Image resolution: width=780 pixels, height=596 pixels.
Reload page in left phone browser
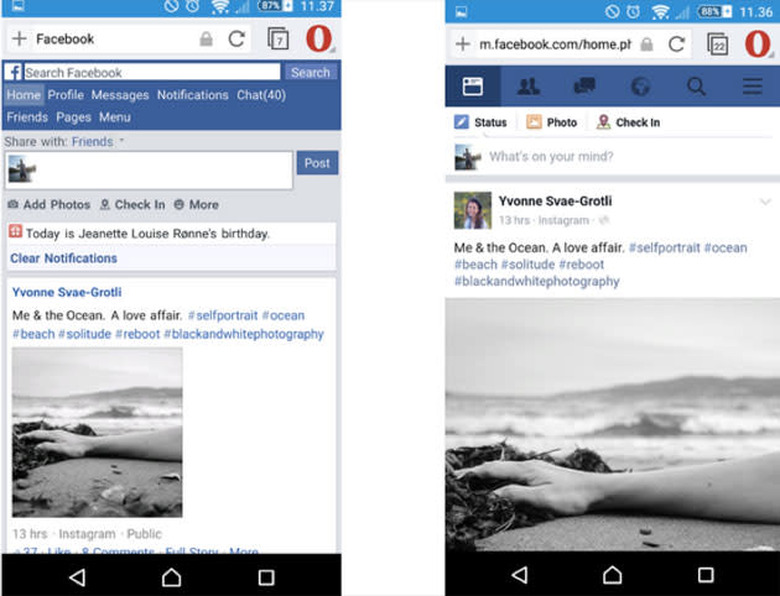point(237,39)
